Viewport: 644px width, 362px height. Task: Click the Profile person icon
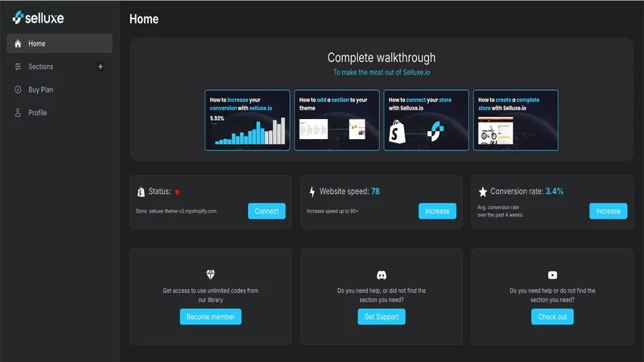(x=18, y=113)
